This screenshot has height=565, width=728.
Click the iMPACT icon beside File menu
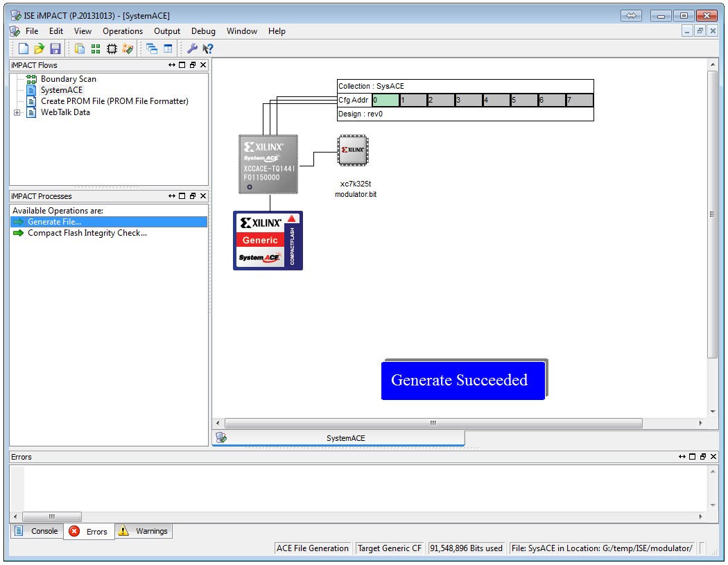tap(15, 31)
